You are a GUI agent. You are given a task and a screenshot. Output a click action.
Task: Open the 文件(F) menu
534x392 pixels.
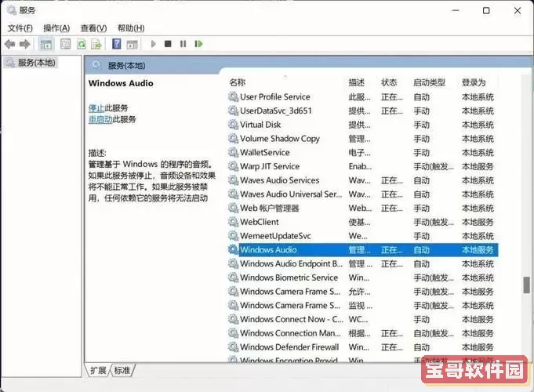20,28
